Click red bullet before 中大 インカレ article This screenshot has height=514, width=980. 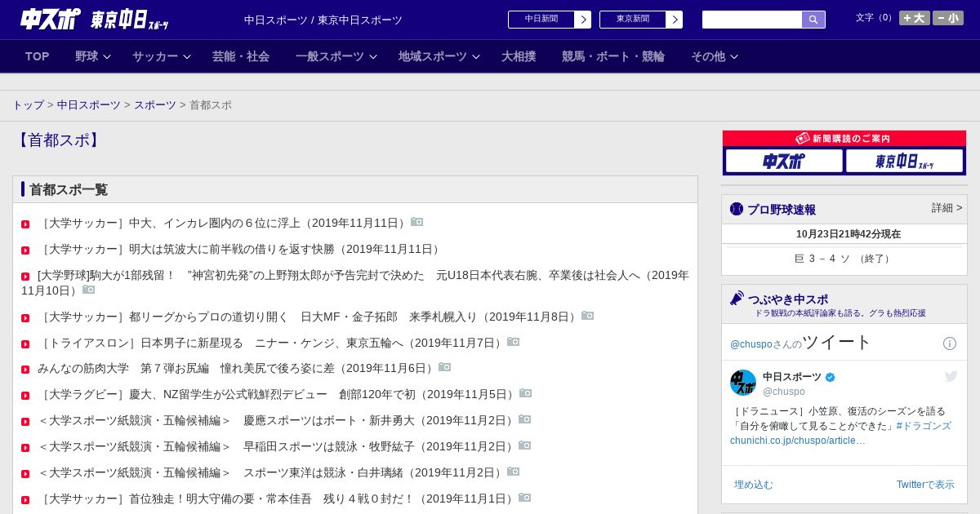(x=25, y=224)
